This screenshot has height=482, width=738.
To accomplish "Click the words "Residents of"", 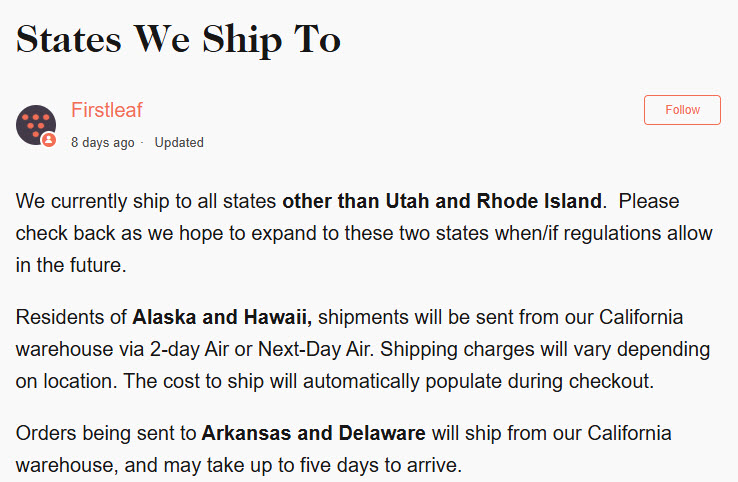I will coord(71,319).
